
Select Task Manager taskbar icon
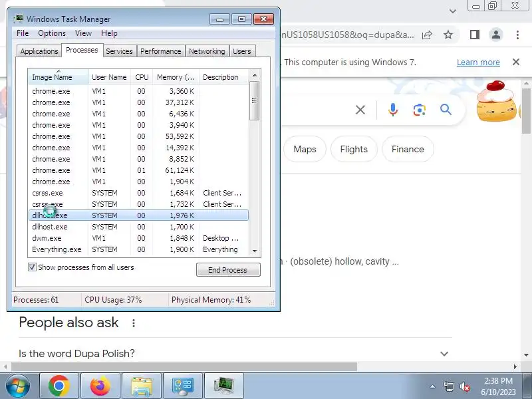224,386
